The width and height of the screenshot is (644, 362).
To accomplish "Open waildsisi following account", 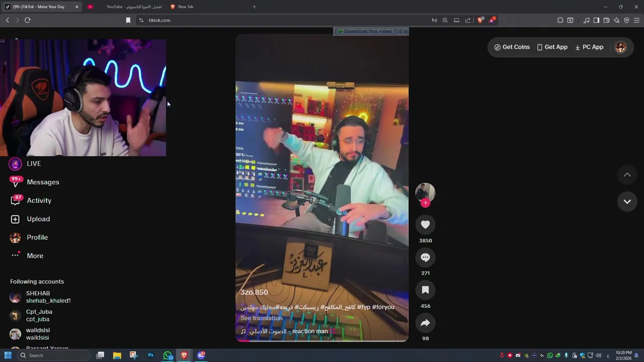I will (30, 334).
